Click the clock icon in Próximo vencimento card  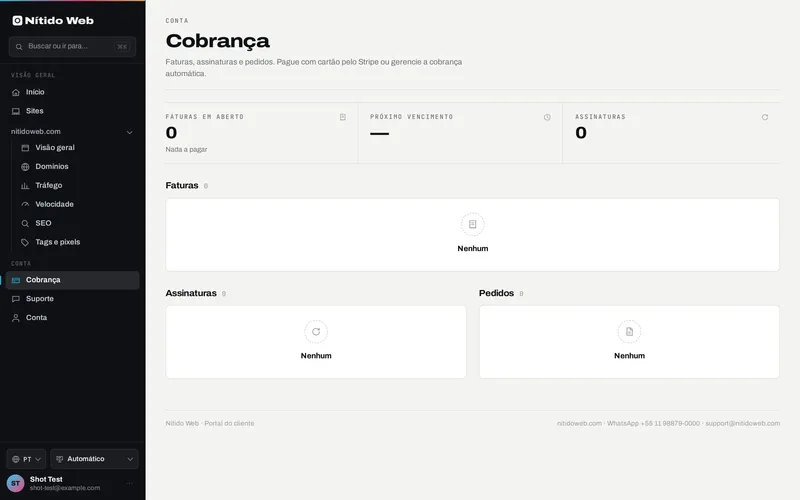point(547,117)
